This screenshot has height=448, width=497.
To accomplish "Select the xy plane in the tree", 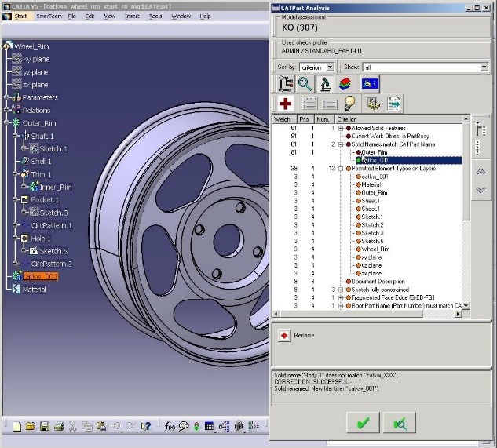I will (x=36, y=59).
